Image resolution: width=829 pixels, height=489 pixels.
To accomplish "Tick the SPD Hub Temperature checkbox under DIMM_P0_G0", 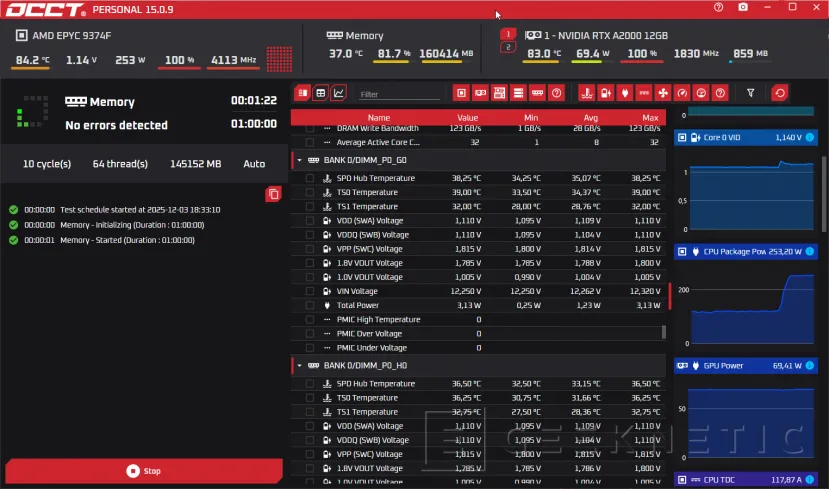I will [x=310, y=178].
